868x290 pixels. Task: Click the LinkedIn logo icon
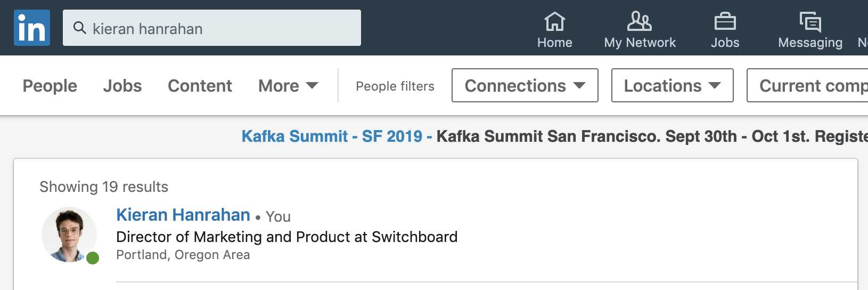32,28
